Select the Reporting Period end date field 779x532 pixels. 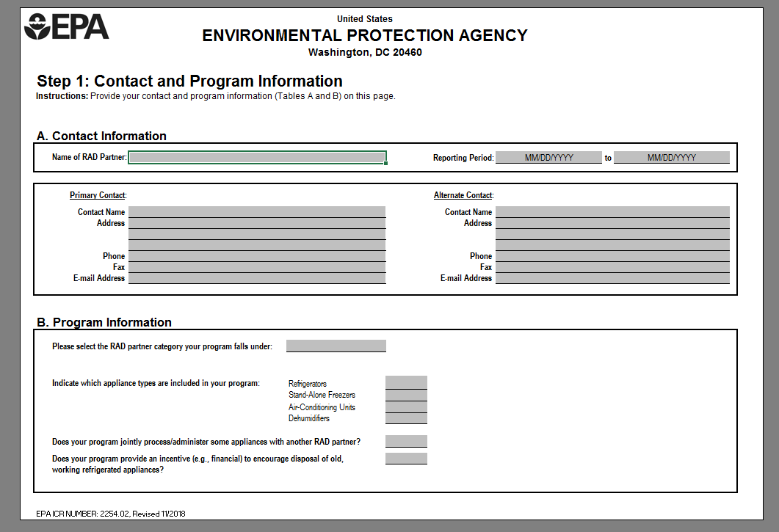click(671, 158)
